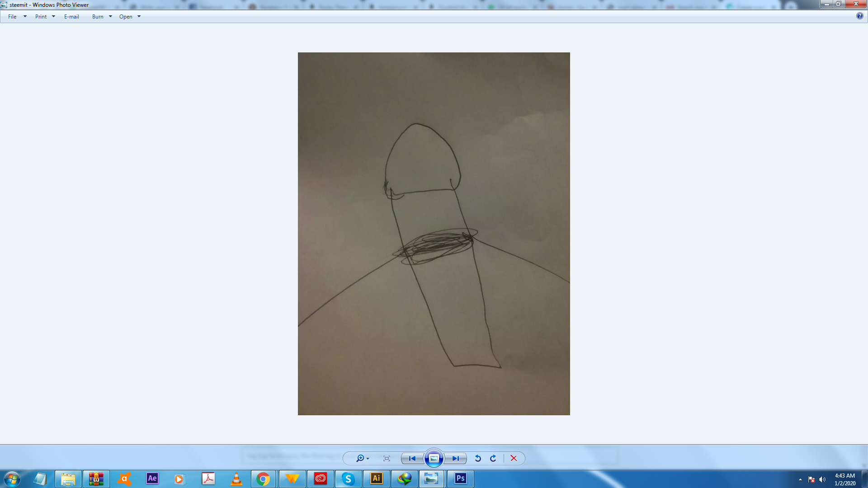The height and width of the screenshot is (488, 868).
Task: Rotate the image clockwise
Action: pos(493,458)
